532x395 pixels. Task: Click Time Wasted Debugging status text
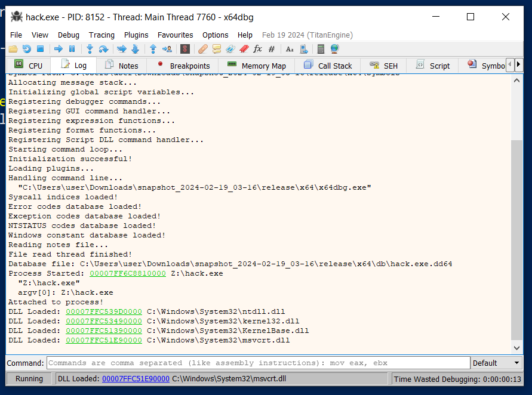click(x=457, y=379)
